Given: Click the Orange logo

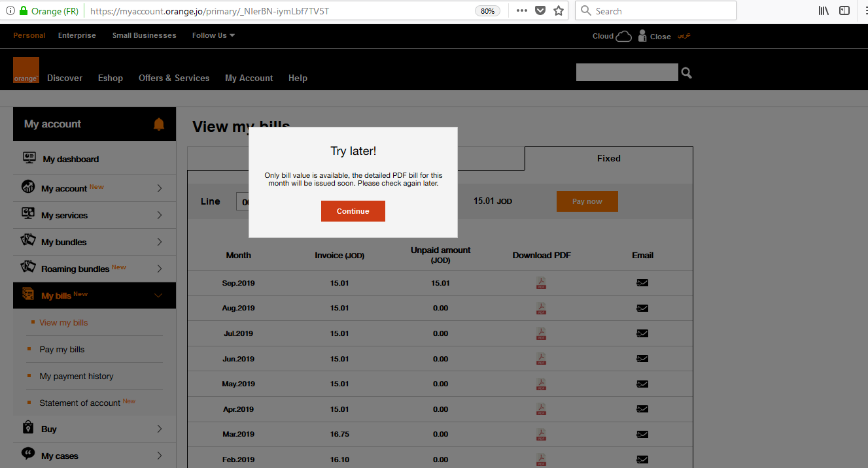Looking at the screenshot, I should point(26,70).
